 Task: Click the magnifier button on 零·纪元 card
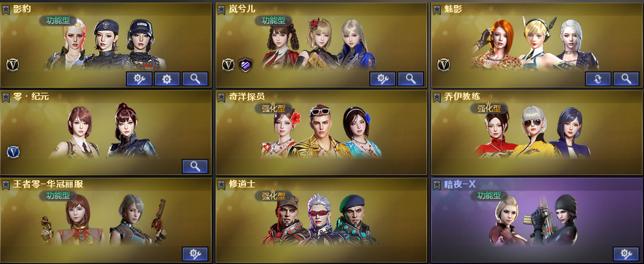point(195,166)
